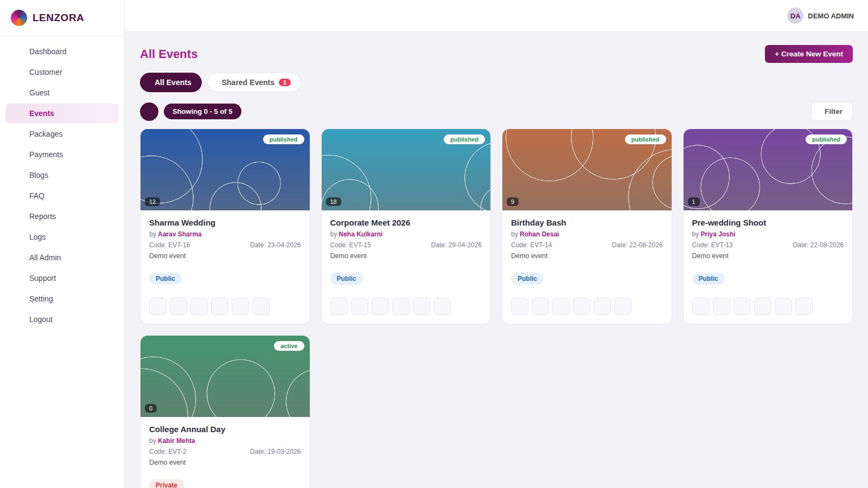Click the Corporate Meet 2026 title
This screenshot has height=488, width=868.
(370, 223)
